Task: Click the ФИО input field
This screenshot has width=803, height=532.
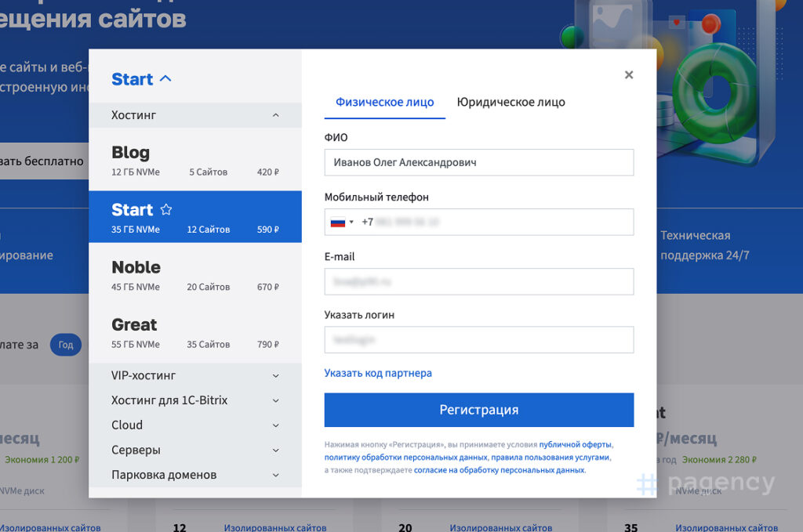Action: [x=479, y=162]
